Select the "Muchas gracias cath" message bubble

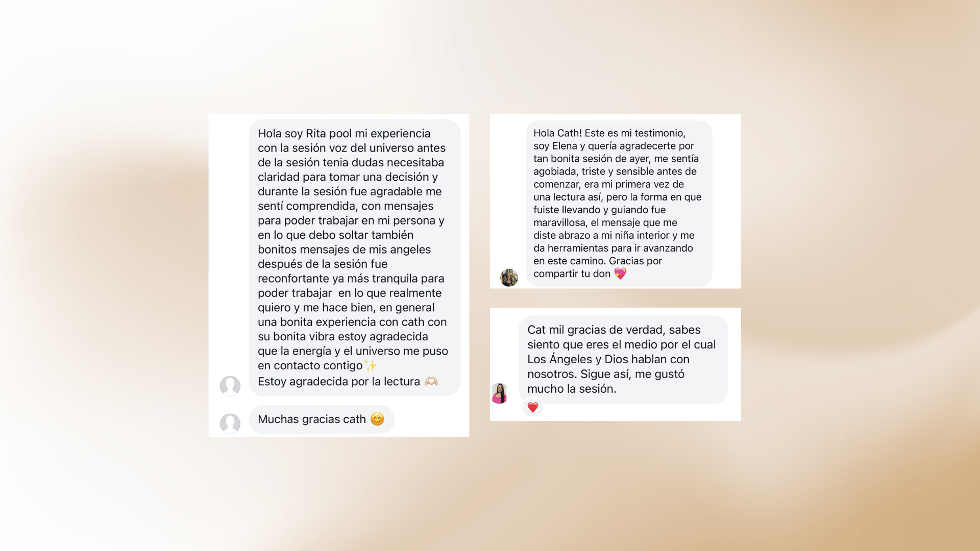tap(322, 419)
